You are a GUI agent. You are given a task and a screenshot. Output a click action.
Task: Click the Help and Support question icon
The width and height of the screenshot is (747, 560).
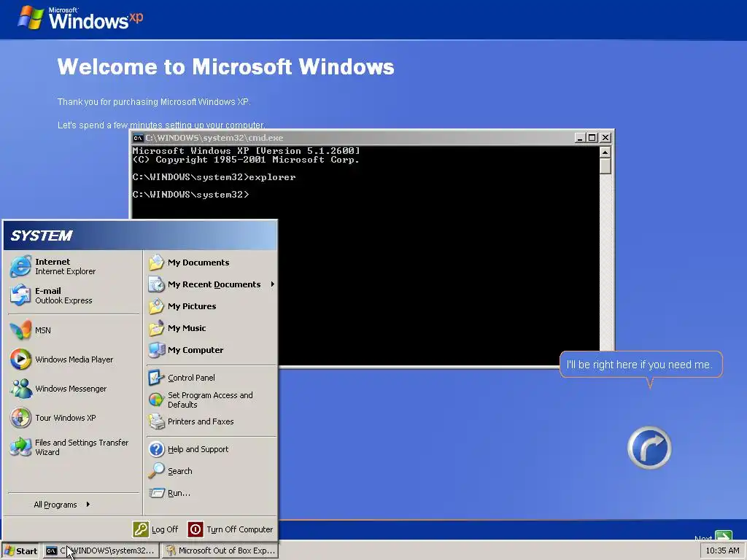point(156,449)
